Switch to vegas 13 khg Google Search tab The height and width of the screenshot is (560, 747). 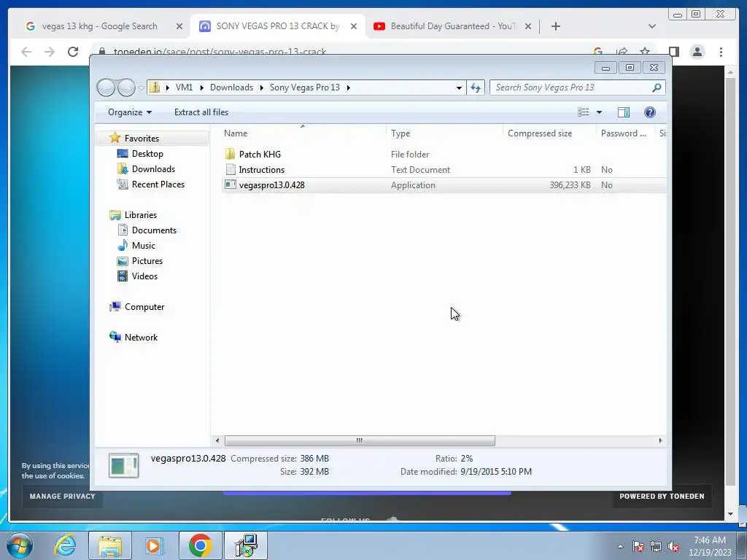[99, 26]
